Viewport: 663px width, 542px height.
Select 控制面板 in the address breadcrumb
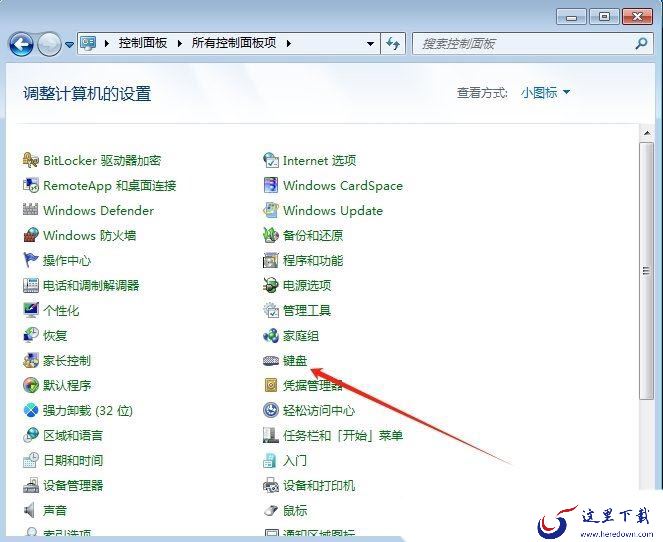click(144, 44)
